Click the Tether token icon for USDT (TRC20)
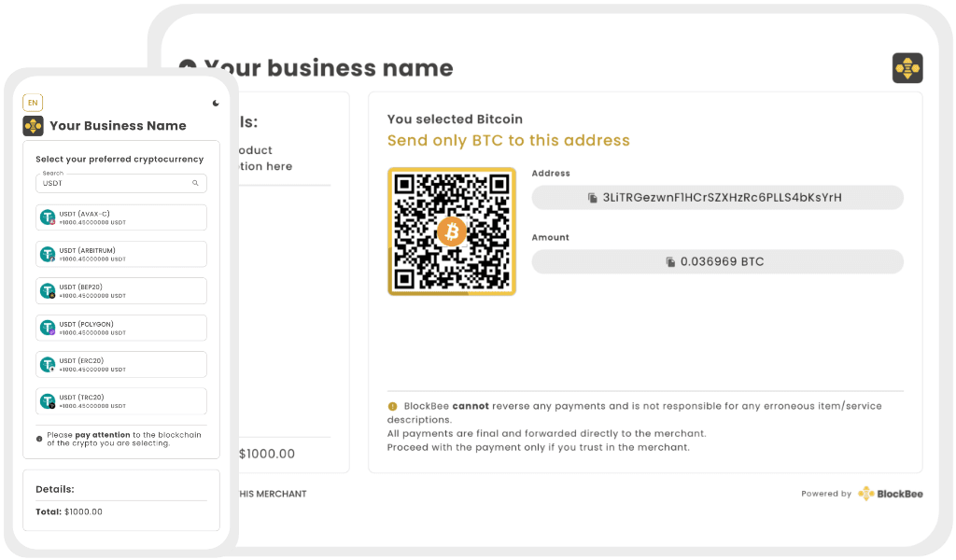The image size is (956, 560). click(47, 400)
